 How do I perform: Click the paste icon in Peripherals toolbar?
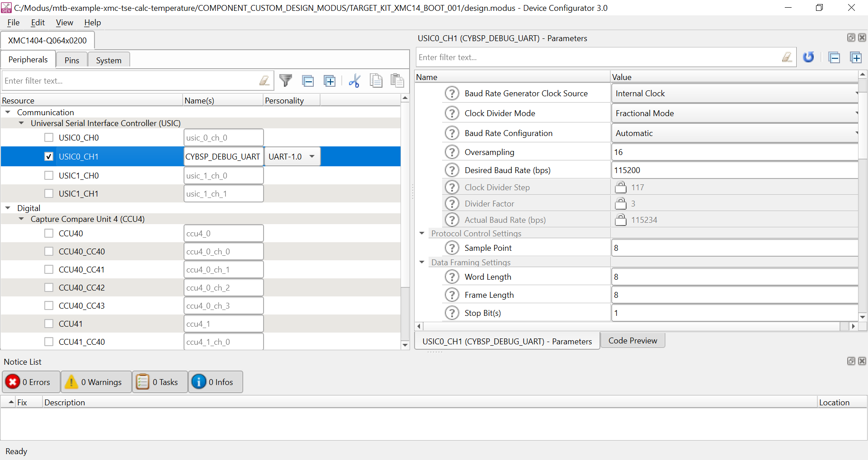[397, 81]
